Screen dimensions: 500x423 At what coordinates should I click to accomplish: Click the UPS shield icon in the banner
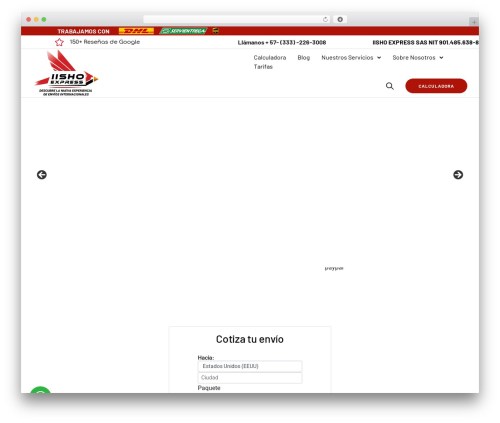216,31
